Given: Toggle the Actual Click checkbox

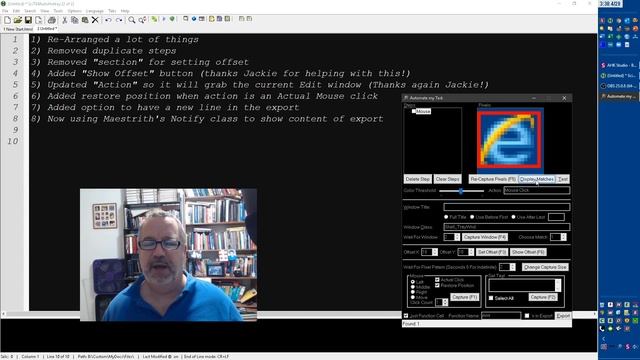Looking at the screenshot, I should (437, 280).
